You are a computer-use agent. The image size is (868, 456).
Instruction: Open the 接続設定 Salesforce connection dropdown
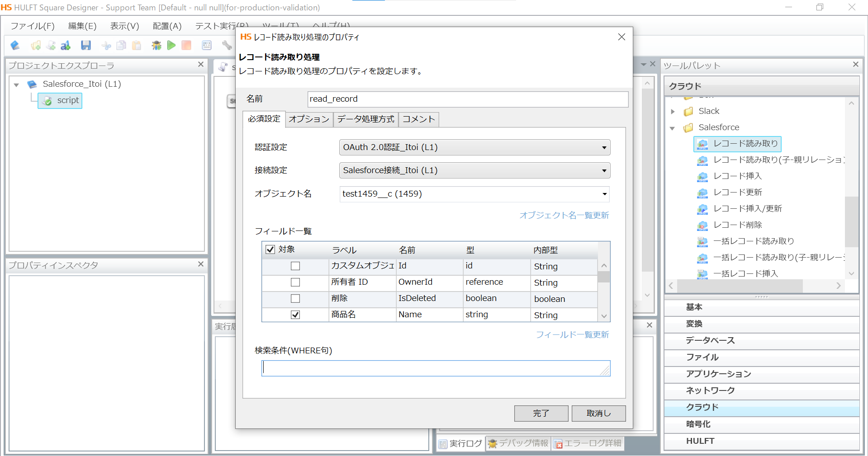475,170
